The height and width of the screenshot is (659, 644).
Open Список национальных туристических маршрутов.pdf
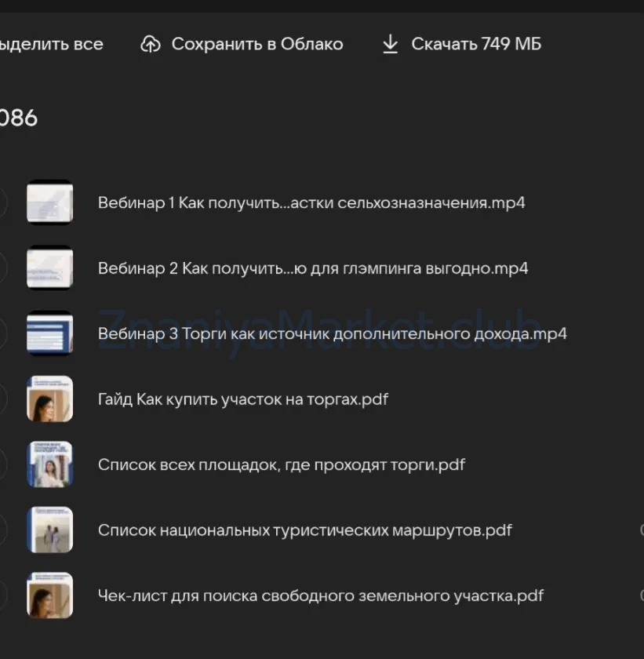(x=305, y=530)
